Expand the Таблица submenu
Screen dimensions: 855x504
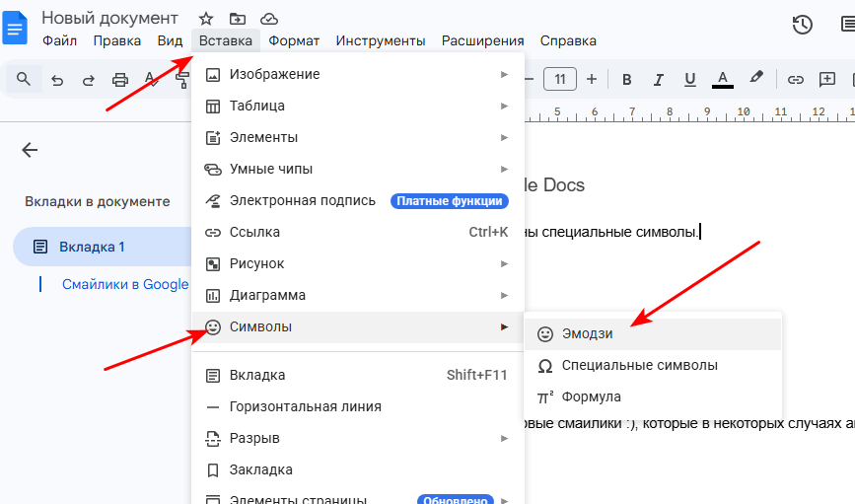(358, 106)
